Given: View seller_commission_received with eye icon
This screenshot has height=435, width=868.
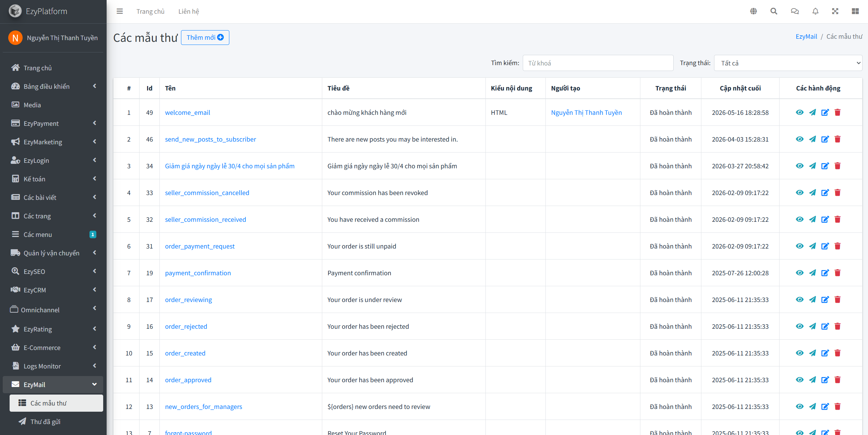Looking at the screenshot, I should [x=800, y=219].
